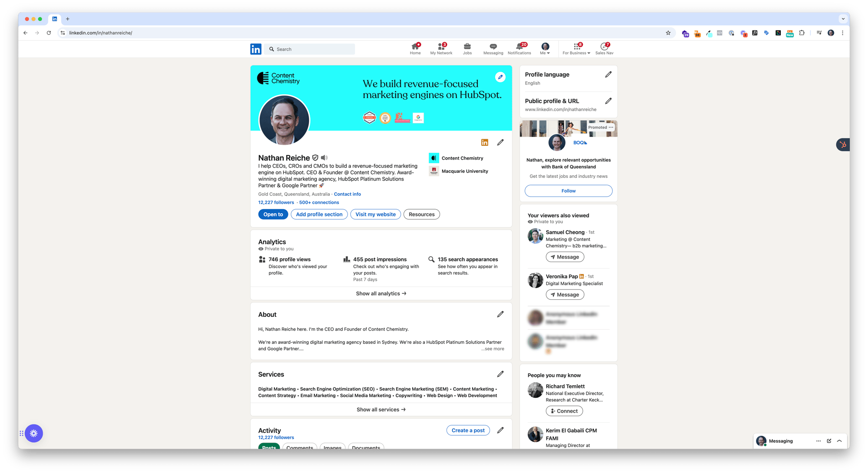Go back with the browser arrow
This screenshot has width=868, height=473.
click(26, 33)
